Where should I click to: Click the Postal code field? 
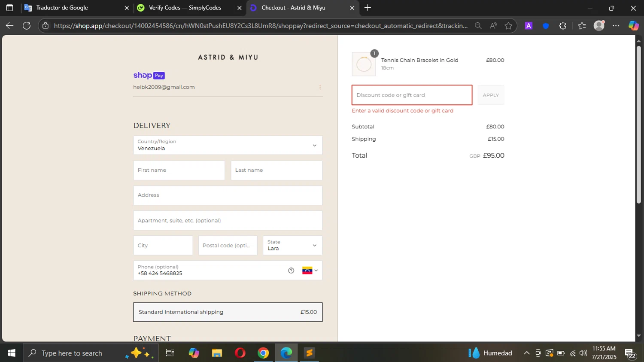coord(228,245)
